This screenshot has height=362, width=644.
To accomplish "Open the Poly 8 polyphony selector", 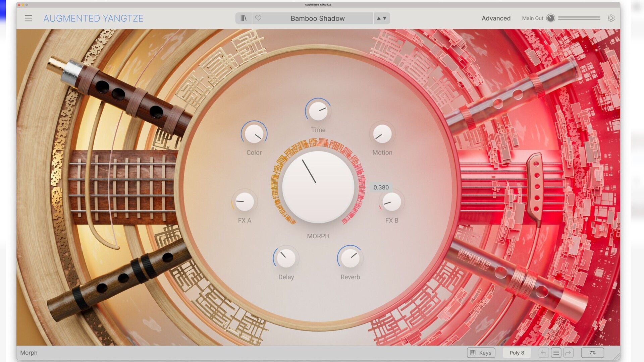I will (x=517, y=353).
